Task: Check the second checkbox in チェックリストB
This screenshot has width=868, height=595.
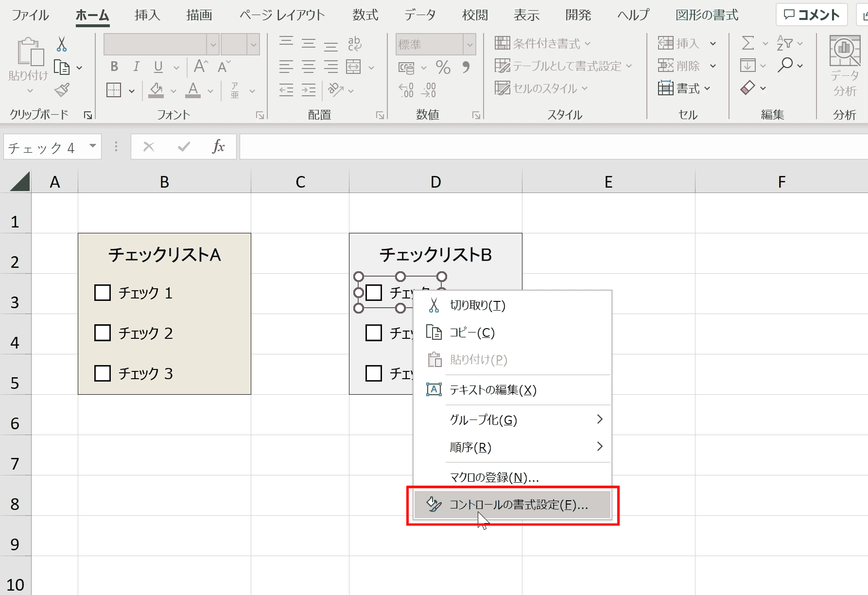Action: coord(374,333)
